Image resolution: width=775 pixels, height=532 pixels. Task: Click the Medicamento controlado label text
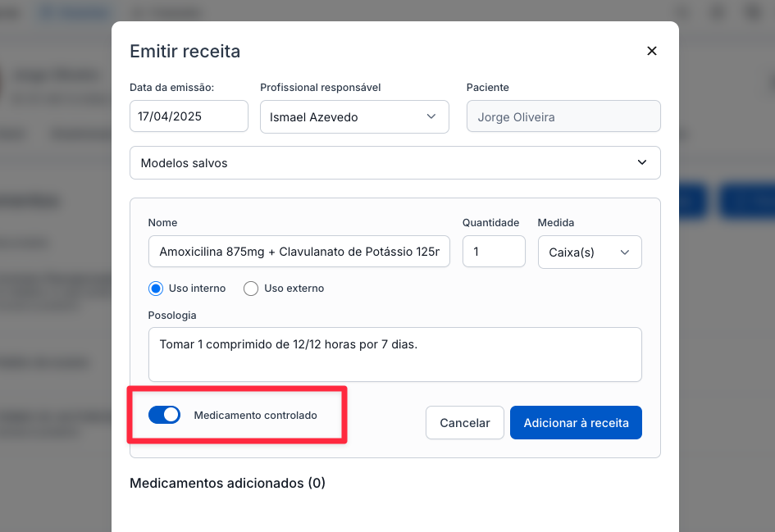point(255,416)
